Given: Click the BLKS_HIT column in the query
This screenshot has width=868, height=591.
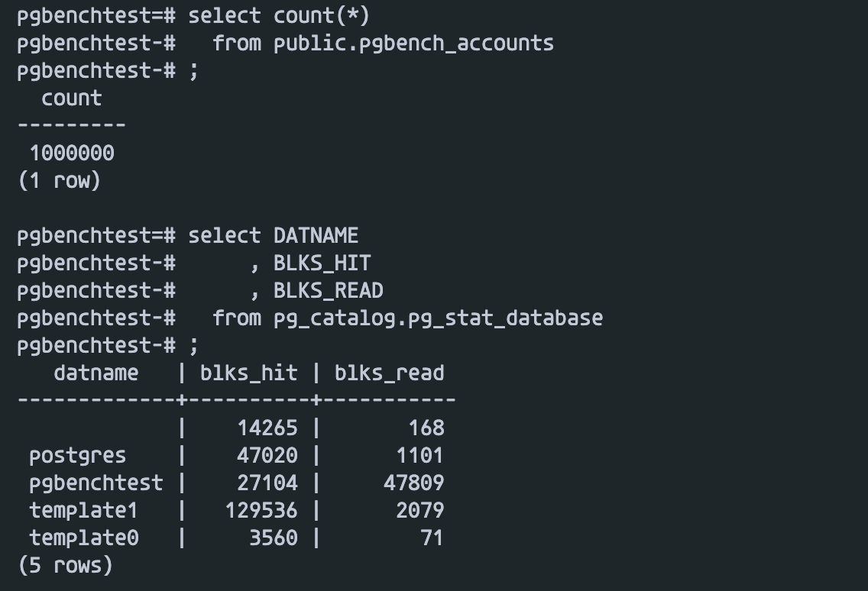Looking at the screenshot, I should coord(322,263).
